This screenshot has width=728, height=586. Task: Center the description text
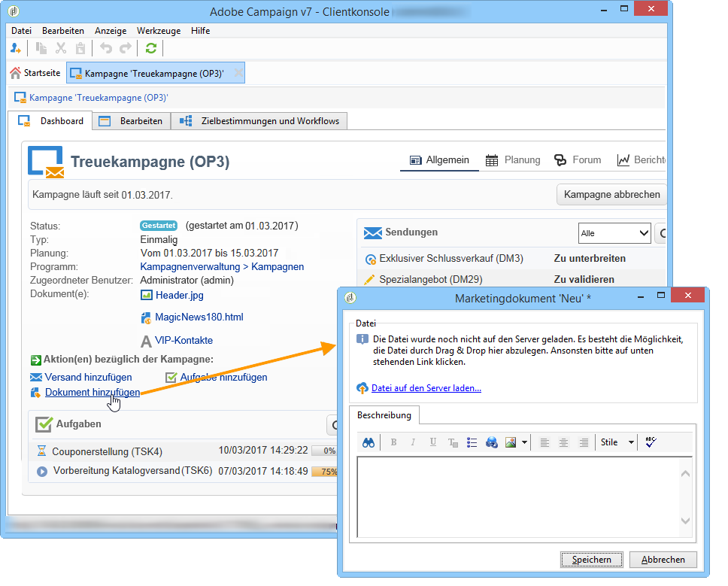coord(563,442)
